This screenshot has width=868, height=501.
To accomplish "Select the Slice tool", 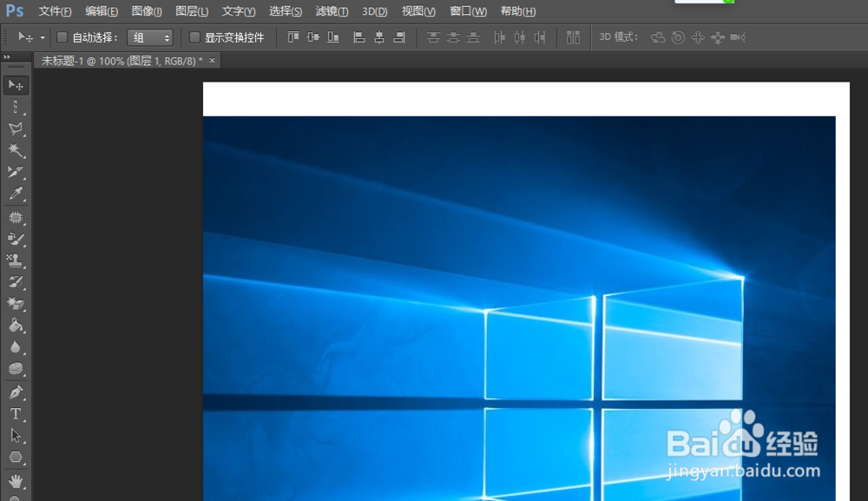I will click(16, 172).
